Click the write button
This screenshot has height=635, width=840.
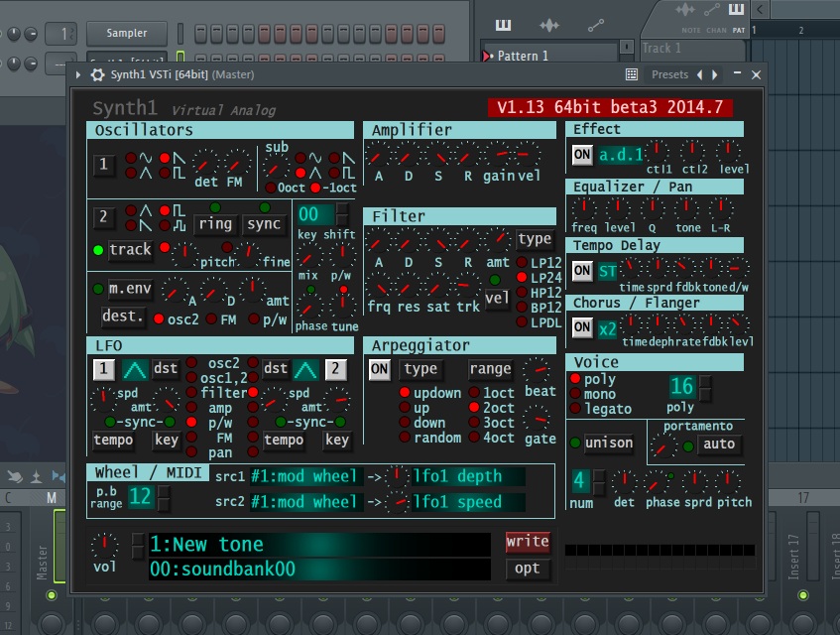(x=528, y=542)
